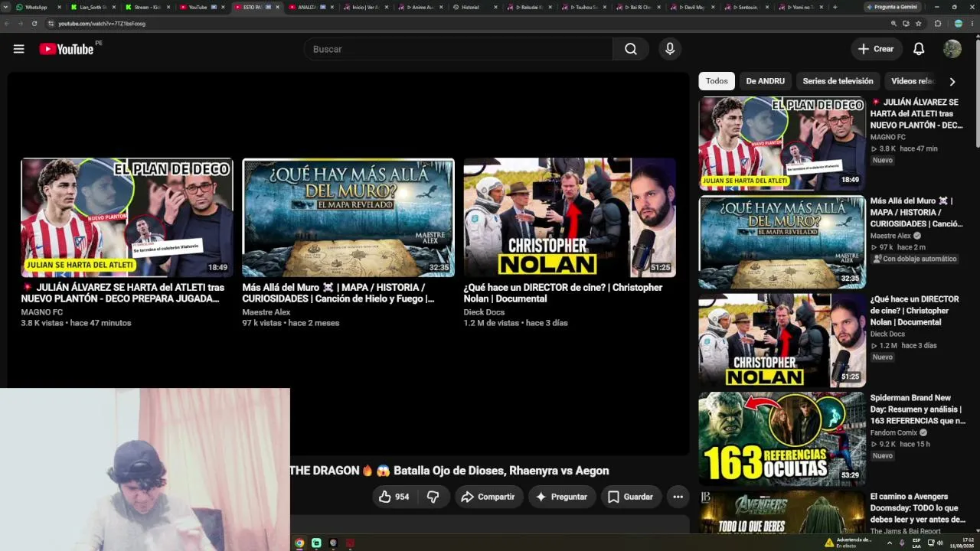Open sidebar El Plan de Deco thumbnail

[x=782, y=143]
